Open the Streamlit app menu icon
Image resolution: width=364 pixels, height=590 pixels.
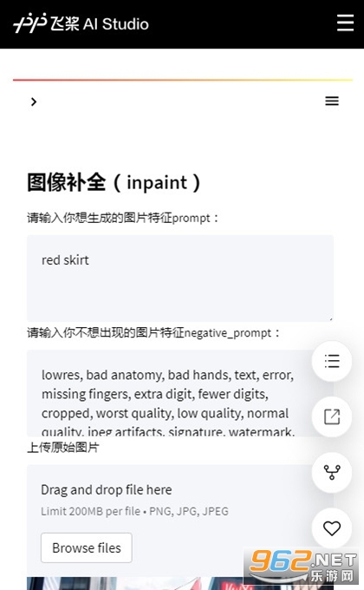[x=332, y=101]
